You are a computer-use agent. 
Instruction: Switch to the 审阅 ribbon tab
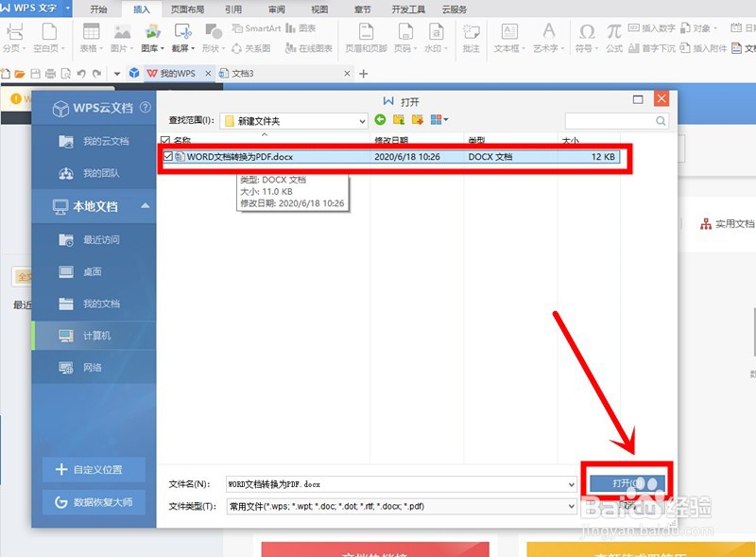277,9
